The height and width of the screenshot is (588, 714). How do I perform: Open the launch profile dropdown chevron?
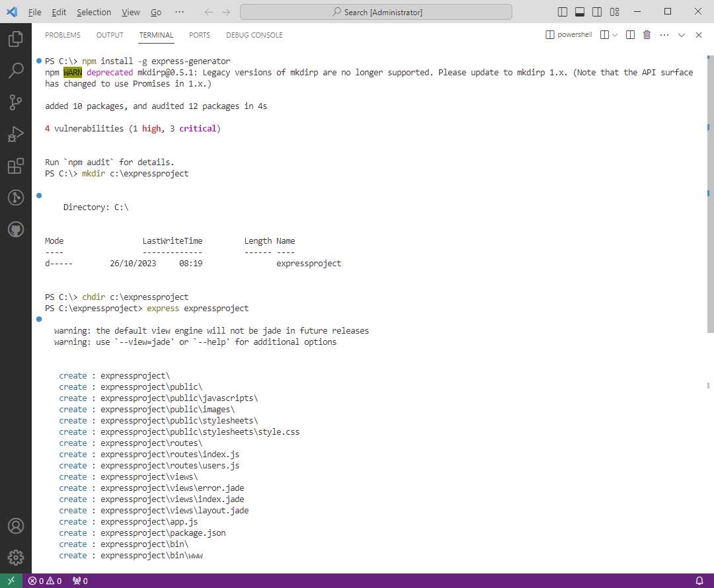615,35
